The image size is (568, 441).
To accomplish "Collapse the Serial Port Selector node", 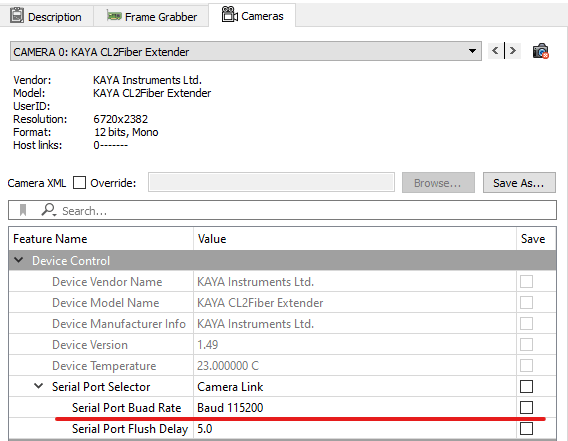I will click(39, 386).
